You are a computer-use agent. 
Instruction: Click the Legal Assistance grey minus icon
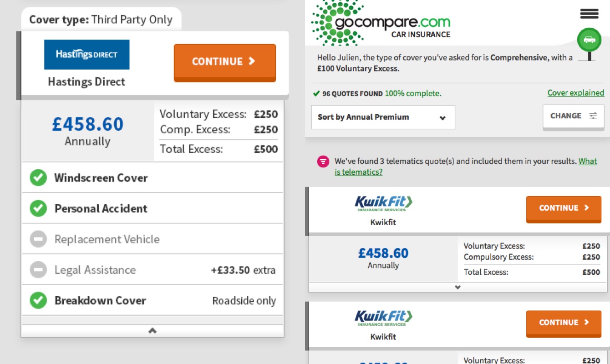pos(38,270)
